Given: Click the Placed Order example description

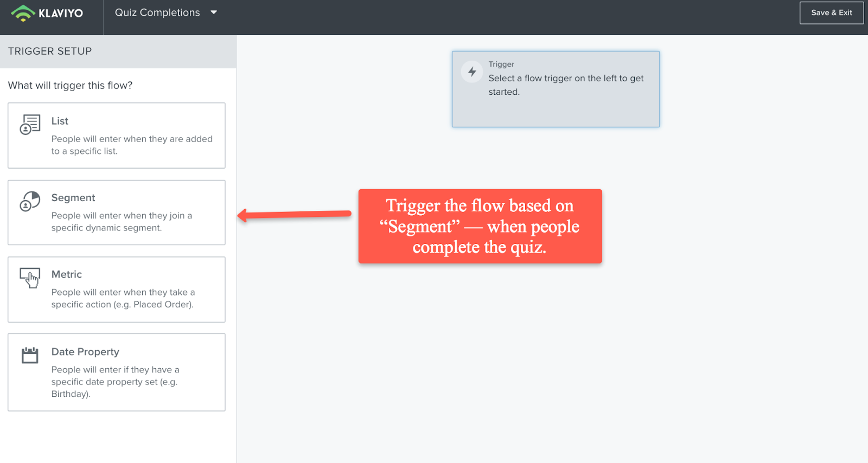Looking at the screenshot, I should tap(123, 298).
